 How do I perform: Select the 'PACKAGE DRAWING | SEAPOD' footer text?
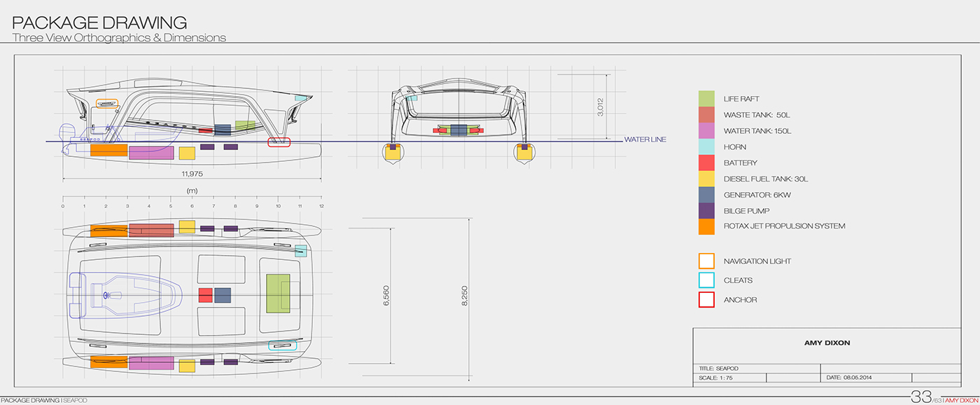point(44,400)
